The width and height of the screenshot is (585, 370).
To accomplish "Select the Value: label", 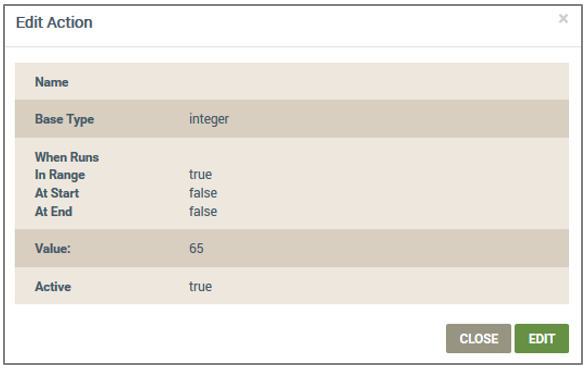I will pos(53,248).
